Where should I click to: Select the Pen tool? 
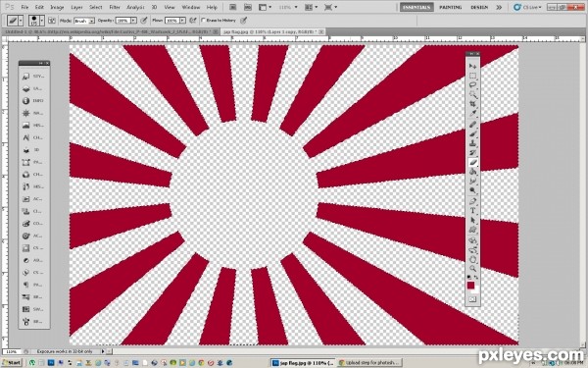pos(472,201)
